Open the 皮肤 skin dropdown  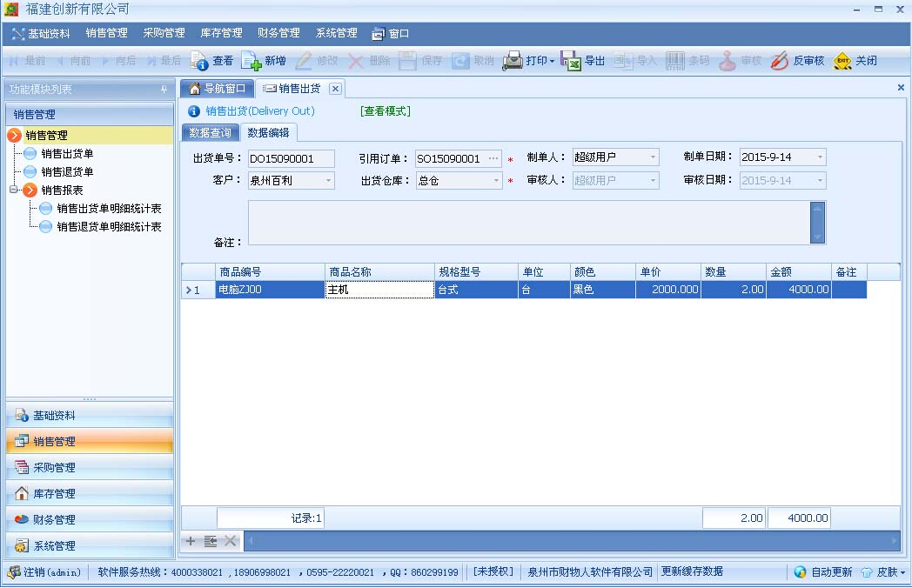pyautogui.click(x=902, y=572)
